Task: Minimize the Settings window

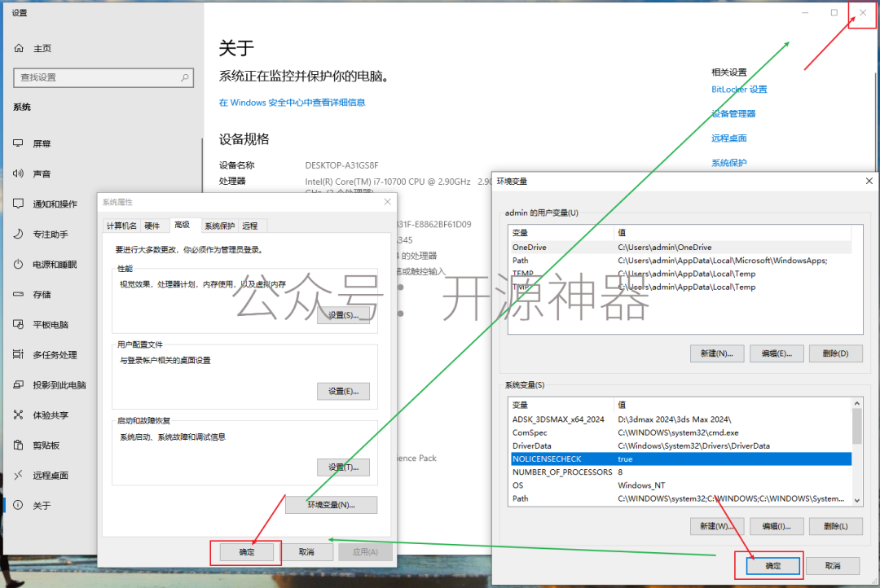Action: [x=805, y=12]
